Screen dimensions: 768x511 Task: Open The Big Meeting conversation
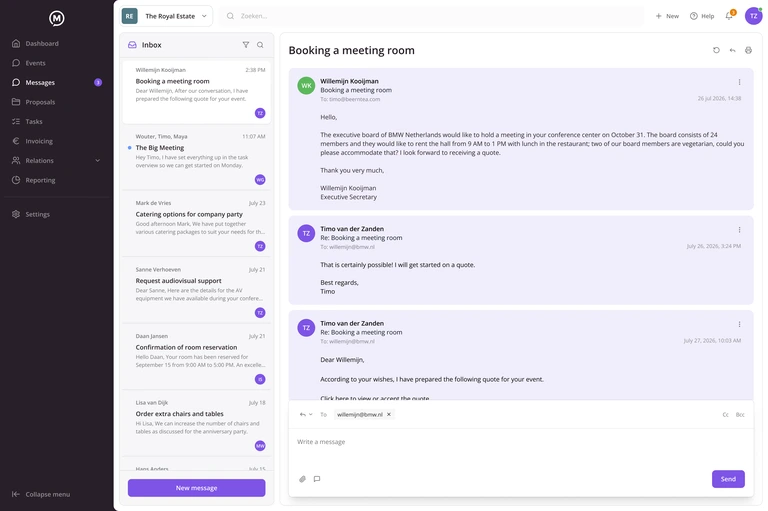[196, 157]
